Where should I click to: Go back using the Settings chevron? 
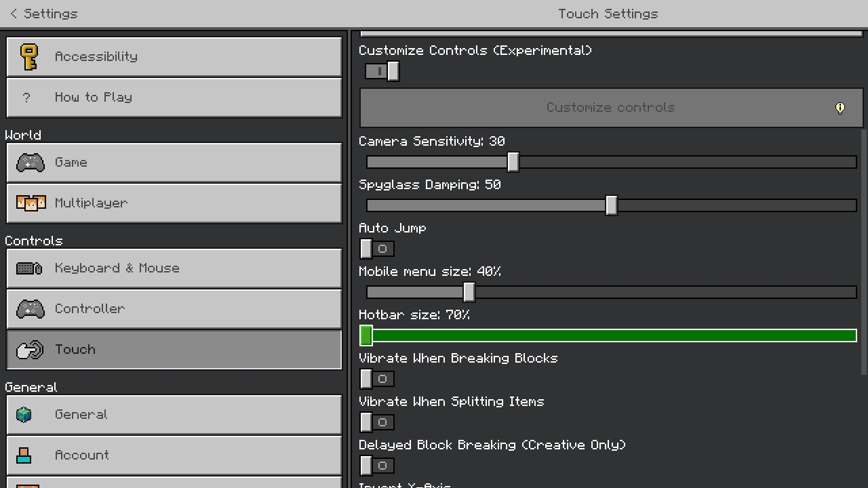point(14,14)
